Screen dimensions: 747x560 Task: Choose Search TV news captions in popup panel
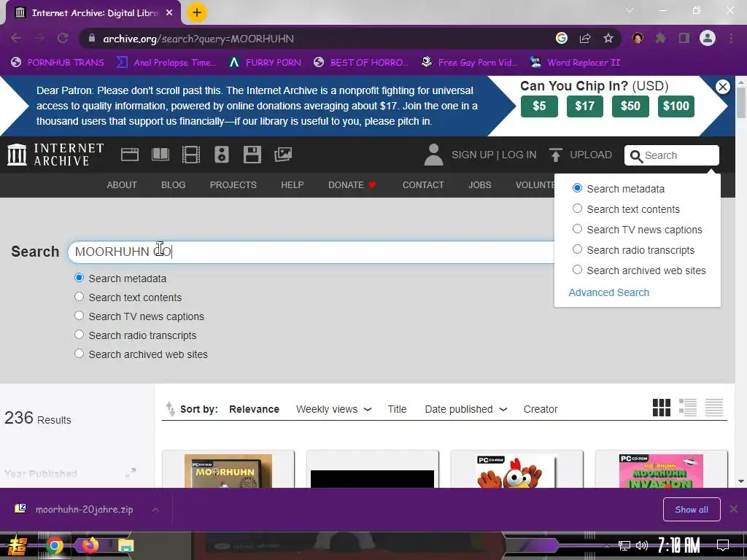pyautogui.click(x=578, y=229)
